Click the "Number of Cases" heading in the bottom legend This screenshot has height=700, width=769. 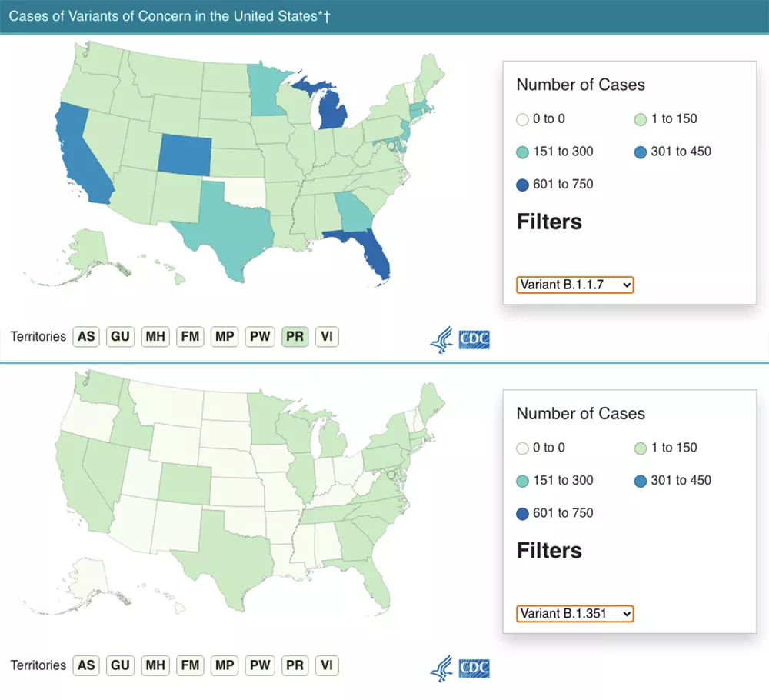click(581, 414)
